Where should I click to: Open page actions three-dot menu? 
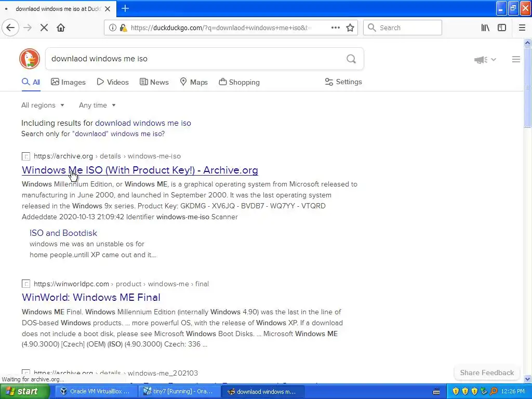click(x=335, y=28)
